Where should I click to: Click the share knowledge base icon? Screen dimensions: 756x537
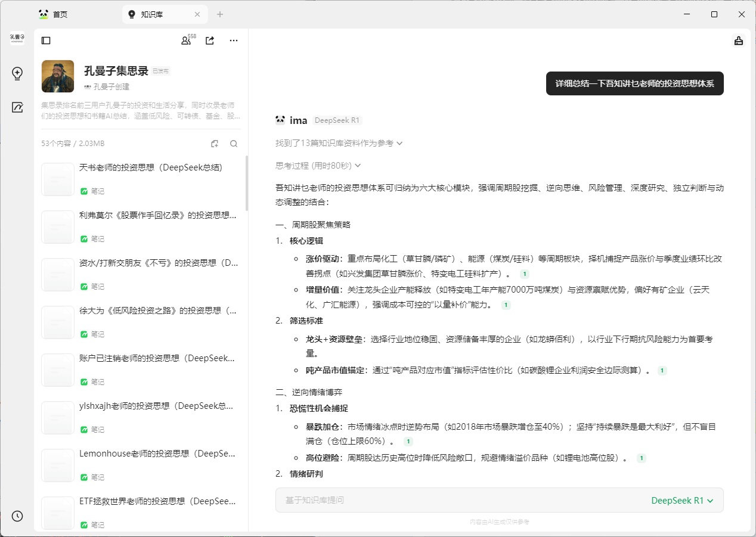[210, 41]
